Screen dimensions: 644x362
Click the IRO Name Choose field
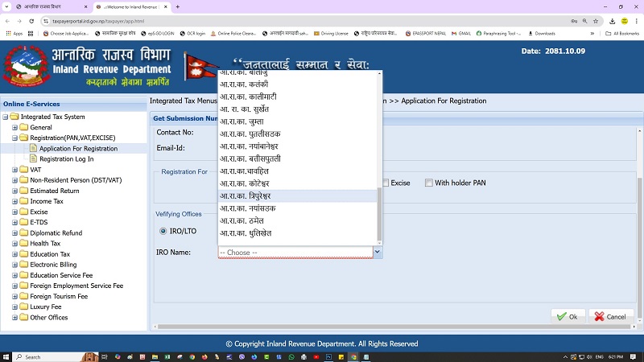(295, 253)
